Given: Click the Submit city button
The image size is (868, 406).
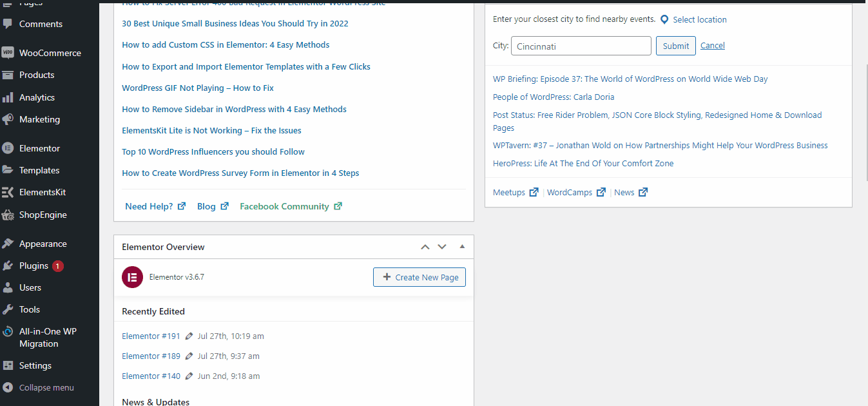Looking at the screenshot, I should tap(676, 46).
